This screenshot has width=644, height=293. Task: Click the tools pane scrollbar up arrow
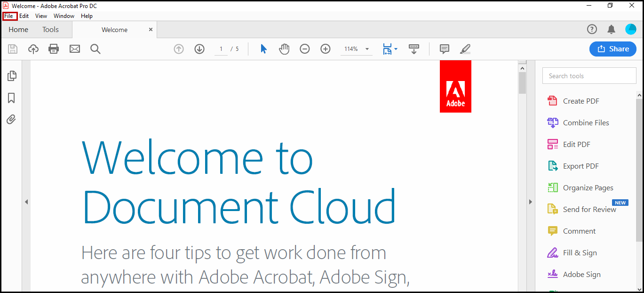coord(639,95)
